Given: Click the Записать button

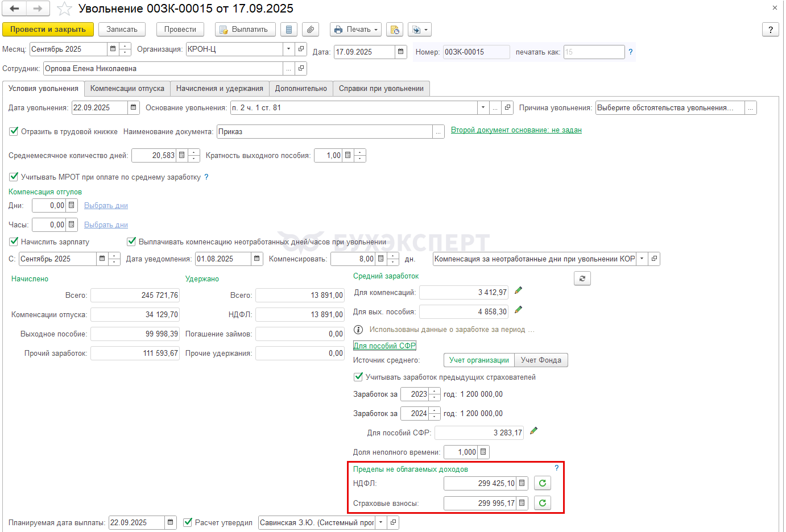Looking at the screenshot, I should coord(122,30).
